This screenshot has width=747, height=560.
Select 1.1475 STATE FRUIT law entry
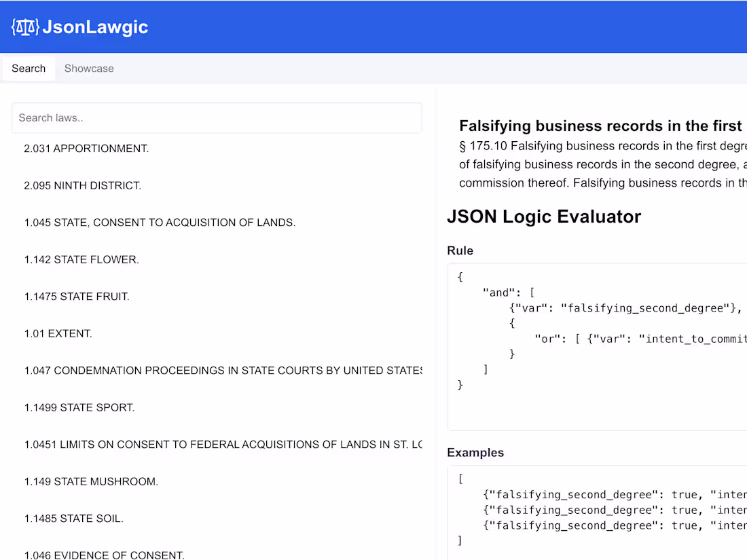77,296
